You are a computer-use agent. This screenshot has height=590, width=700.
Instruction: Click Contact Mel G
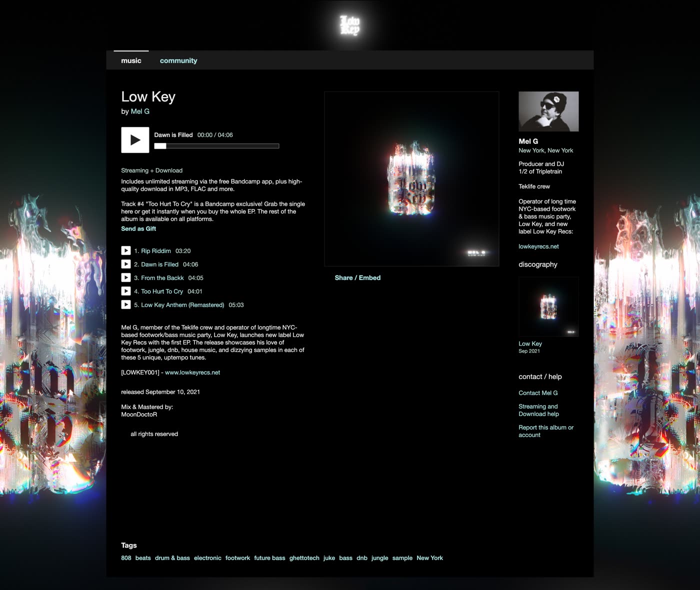pos(538,393)
